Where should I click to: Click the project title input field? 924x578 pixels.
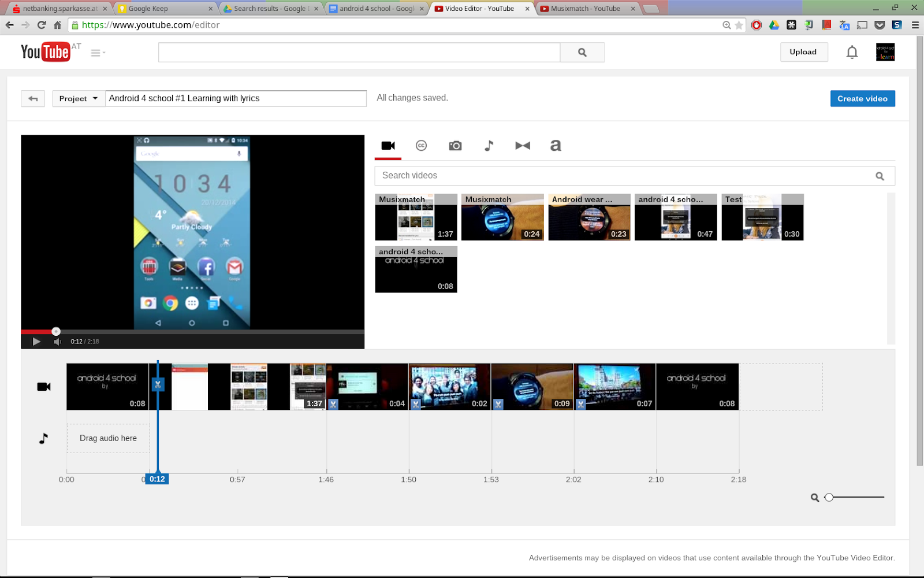pyautogui.click(x=236, y=98)
